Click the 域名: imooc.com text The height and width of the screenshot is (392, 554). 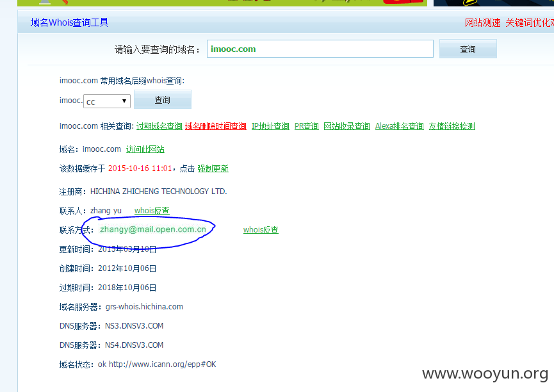tap(90, 149)
